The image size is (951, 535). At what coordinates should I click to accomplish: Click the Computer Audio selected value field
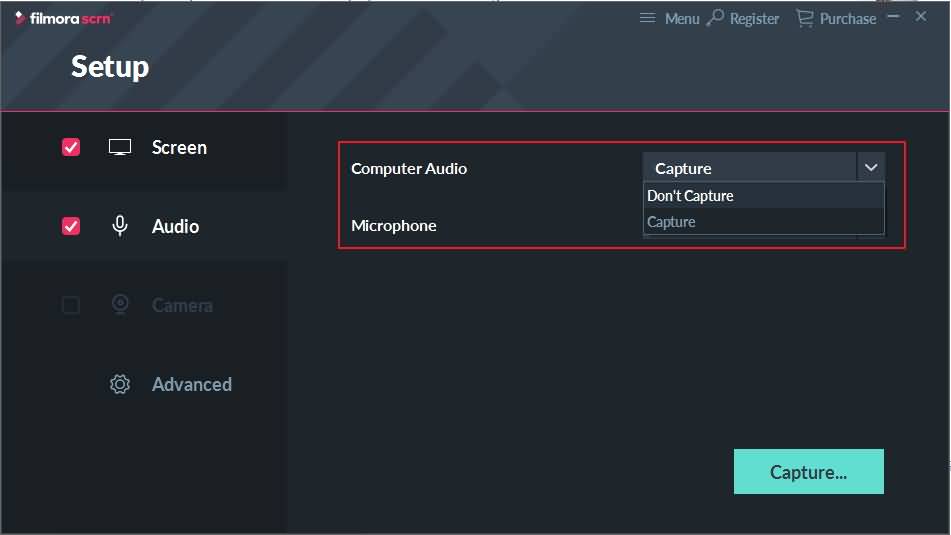(x=749, y=168)
